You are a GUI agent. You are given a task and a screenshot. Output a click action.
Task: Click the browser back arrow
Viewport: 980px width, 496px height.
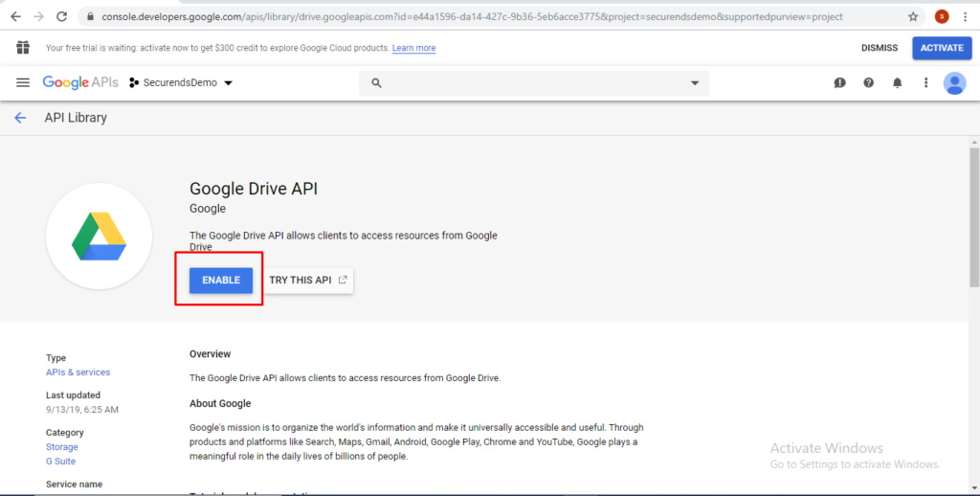(x=15, y=17)
